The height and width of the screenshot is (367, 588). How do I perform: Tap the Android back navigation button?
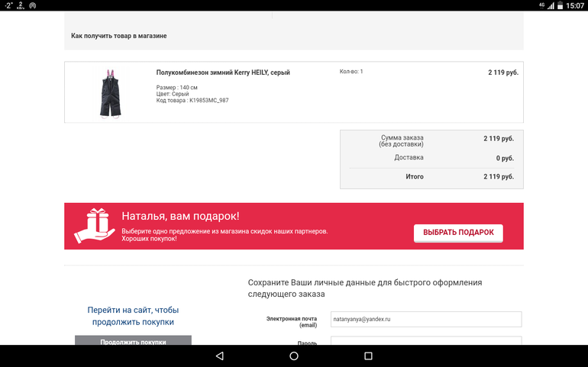[220, 356]
